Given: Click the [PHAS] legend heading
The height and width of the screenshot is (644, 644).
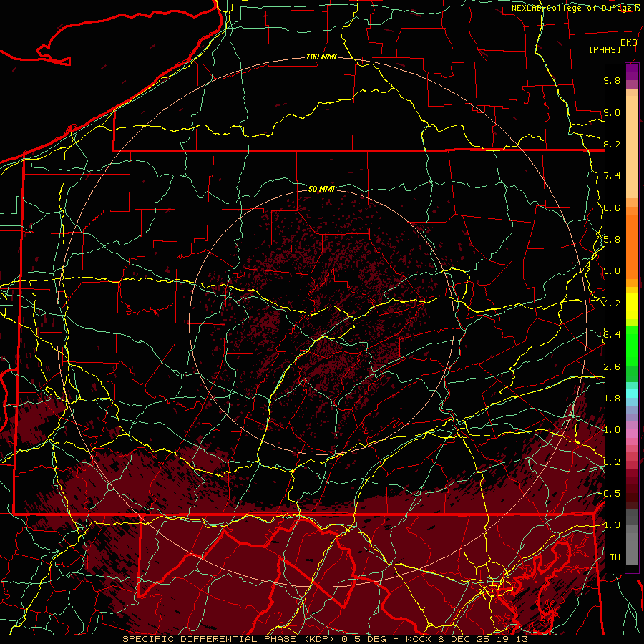Looking at the screenshot, I should click(x=605, y=49).
